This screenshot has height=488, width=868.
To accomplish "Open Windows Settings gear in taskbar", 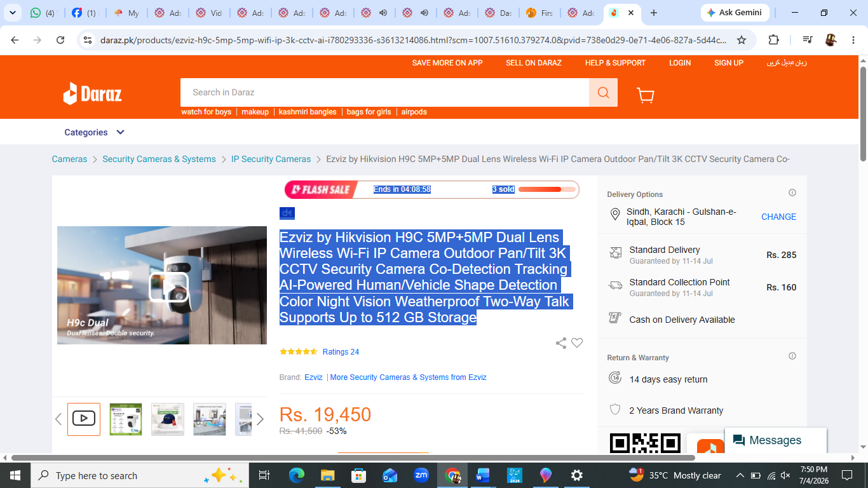I will [577, 475].
